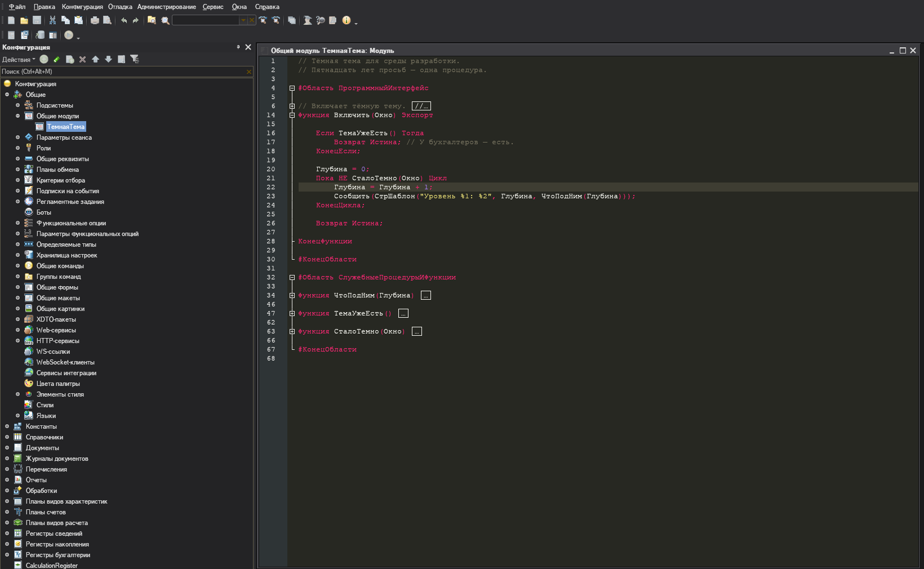Click the Print toolbar icon
Image resolution: width=924 pixels, height=569 pixels.
(x=95, y=20)
